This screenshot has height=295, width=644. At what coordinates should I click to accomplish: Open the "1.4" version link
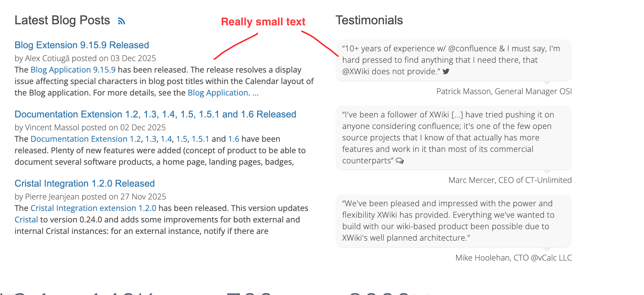[166, 139]
